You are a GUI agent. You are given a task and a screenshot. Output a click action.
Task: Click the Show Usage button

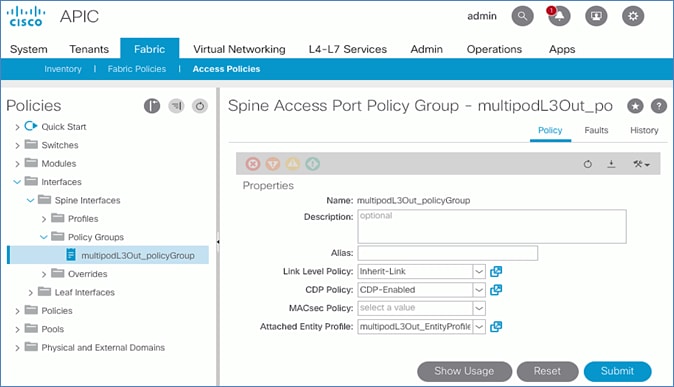click(x=464, y=371)
